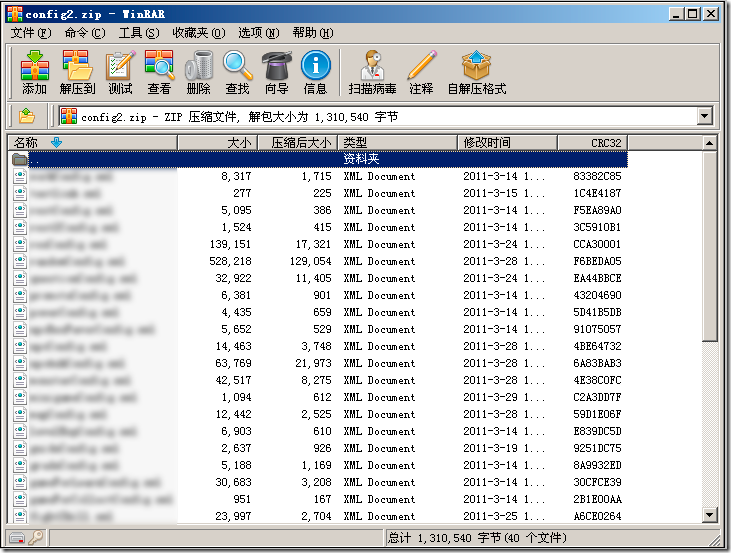Click XML file icon of row with CRC F6BEDA05
The image size is (731, 553).
(x=20, y=261)
